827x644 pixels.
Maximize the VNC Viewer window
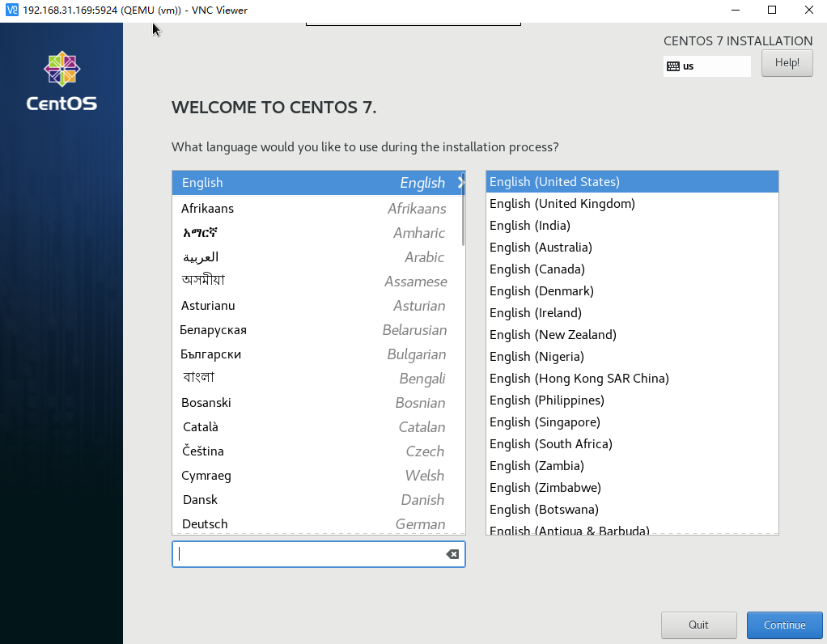pos(772,10)
